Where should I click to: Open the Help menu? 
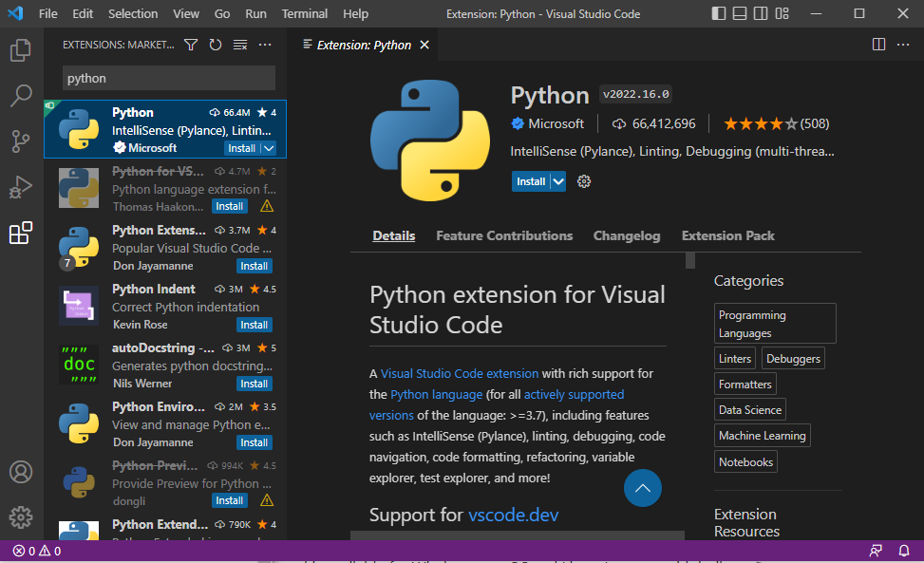coord(356,13)
